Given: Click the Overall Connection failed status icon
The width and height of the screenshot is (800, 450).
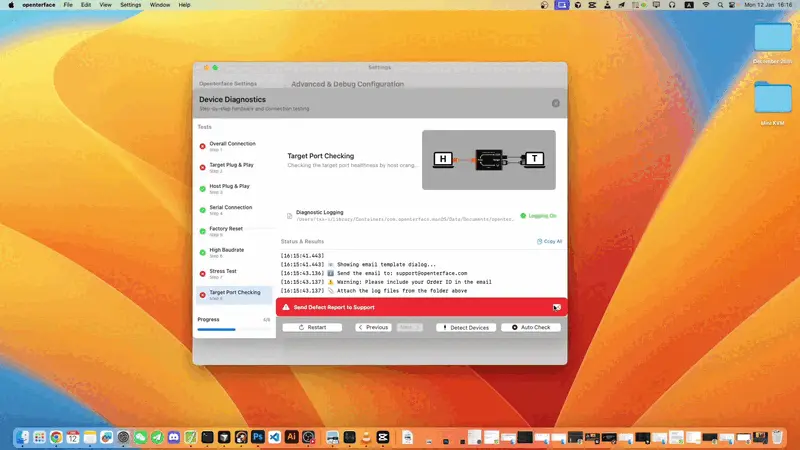Looking at the screenshot, I should [x=202, y=146].
